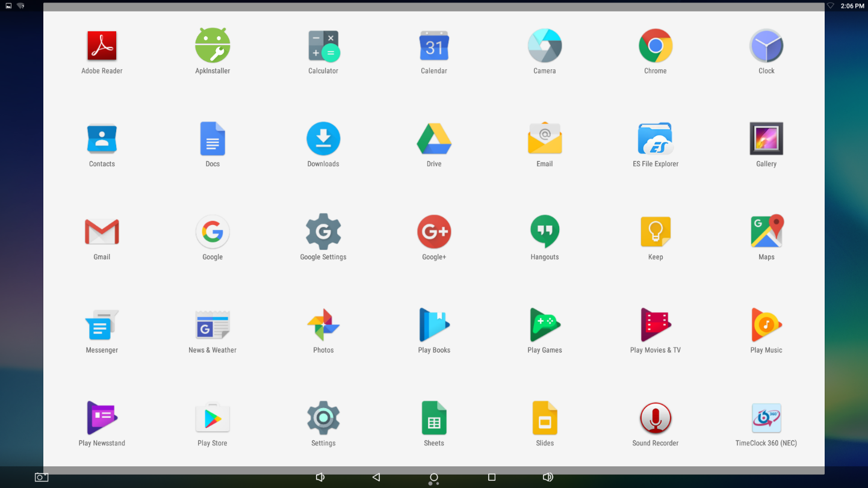Screen dimensions: 868x488
Task: Open the system Settings app
Action: click(x=323, y=418)
